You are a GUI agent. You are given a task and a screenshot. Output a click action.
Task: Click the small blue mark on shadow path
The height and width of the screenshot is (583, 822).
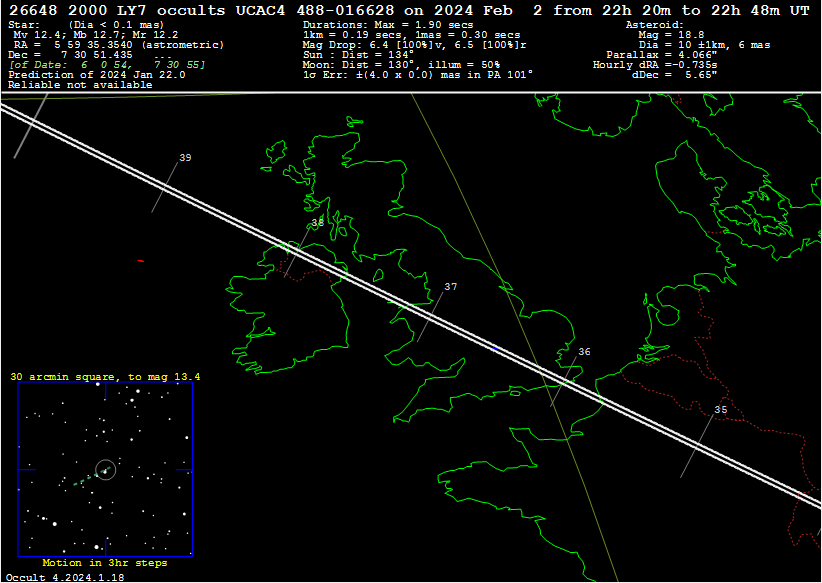[x=494, y=347]
